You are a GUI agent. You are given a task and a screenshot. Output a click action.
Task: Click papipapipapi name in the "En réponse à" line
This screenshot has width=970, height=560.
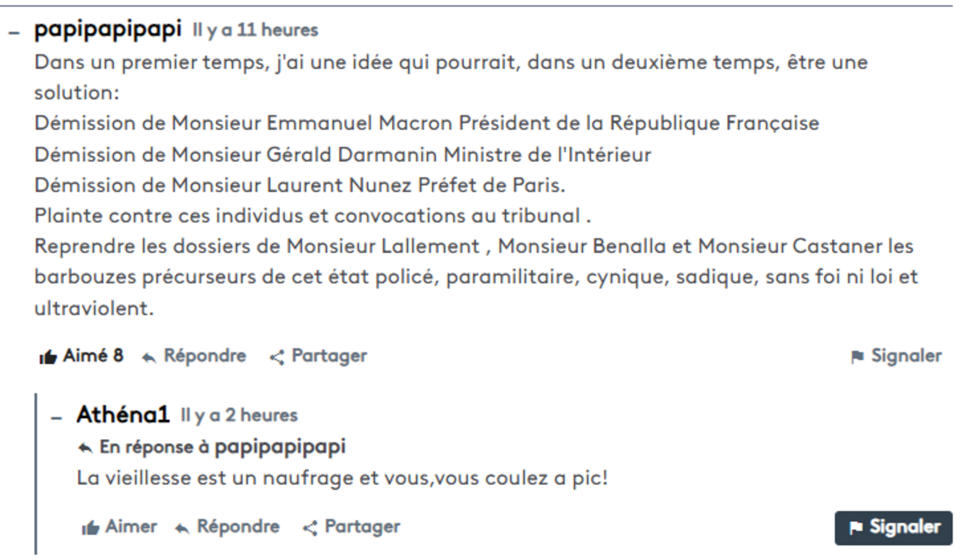(280, 447)
